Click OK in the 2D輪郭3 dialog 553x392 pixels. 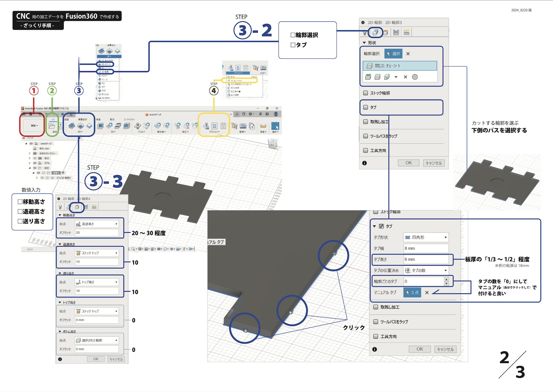point(408,162)
